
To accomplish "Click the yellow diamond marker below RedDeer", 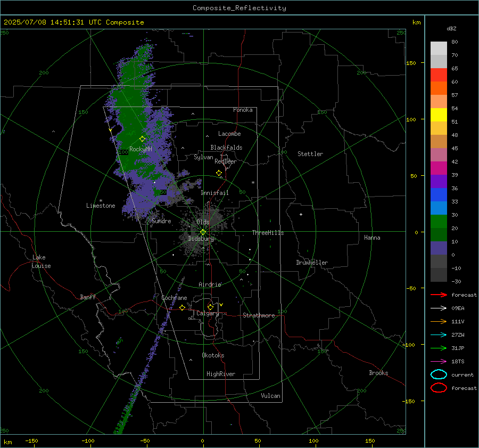I will tap(219, 173).
